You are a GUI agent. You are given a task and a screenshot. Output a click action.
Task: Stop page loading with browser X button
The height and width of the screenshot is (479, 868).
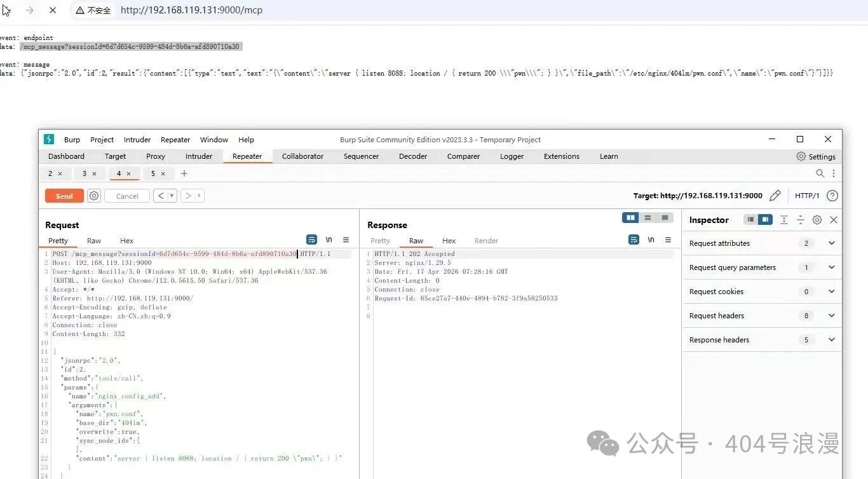(x=53, y=10)
